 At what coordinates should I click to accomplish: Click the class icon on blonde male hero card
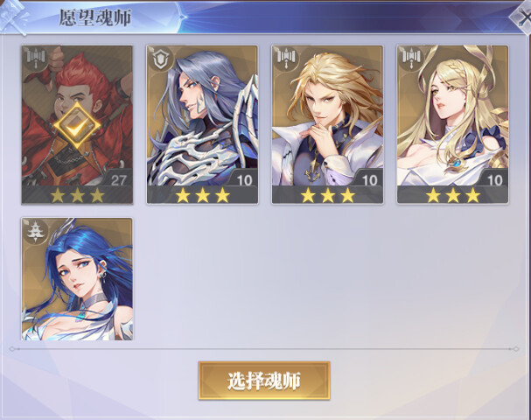pos(286,59)
